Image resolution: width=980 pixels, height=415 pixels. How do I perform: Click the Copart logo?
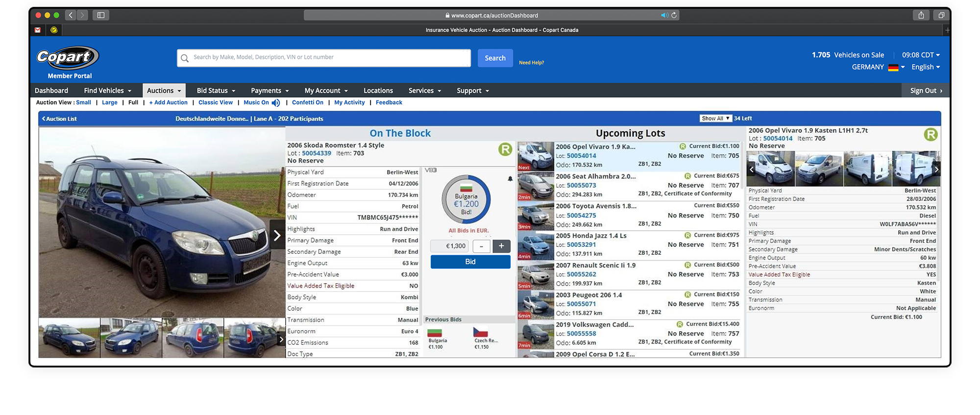[x=68, y=58]
